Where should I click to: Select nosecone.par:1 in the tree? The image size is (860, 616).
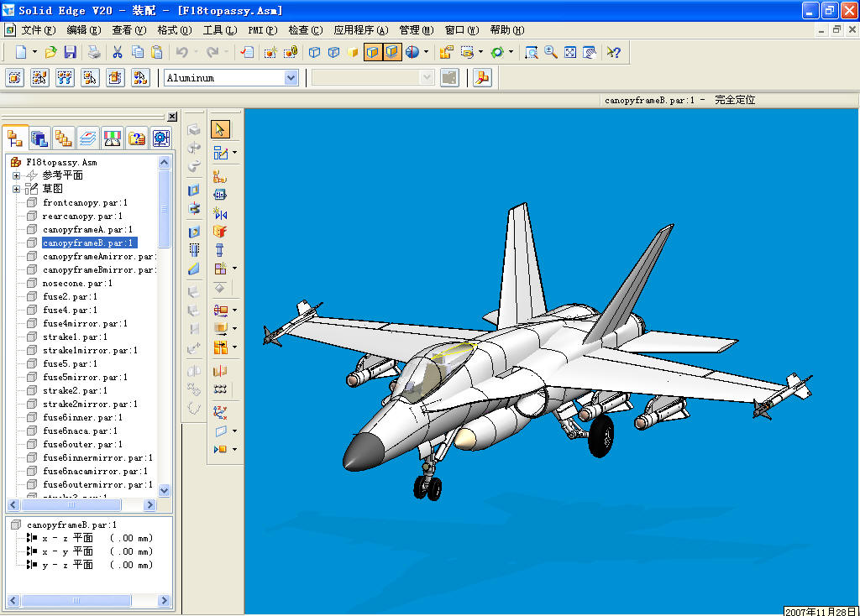pos(77,283)
